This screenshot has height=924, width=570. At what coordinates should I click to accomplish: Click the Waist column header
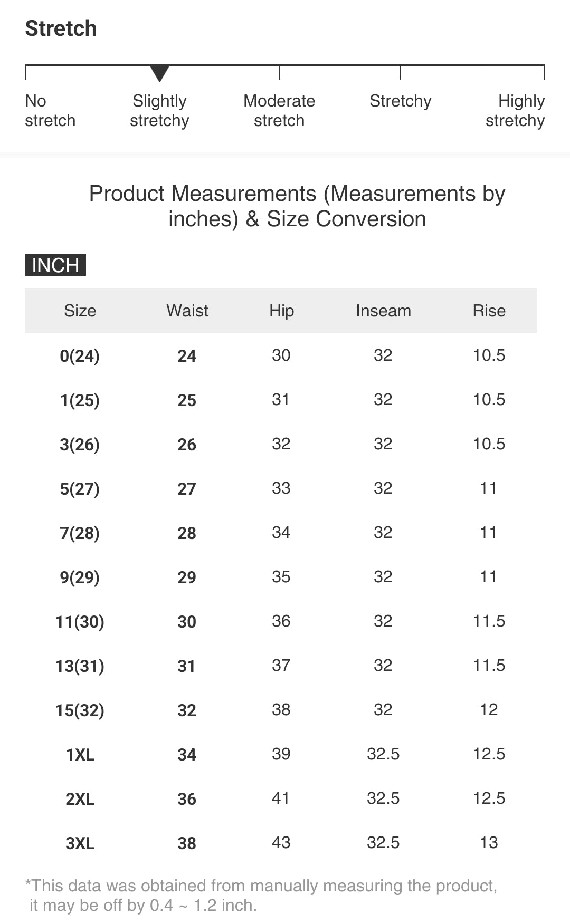click(187, 311)
